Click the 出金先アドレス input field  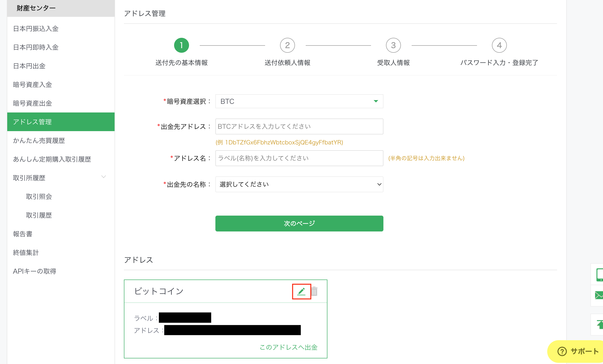point(299,126)
